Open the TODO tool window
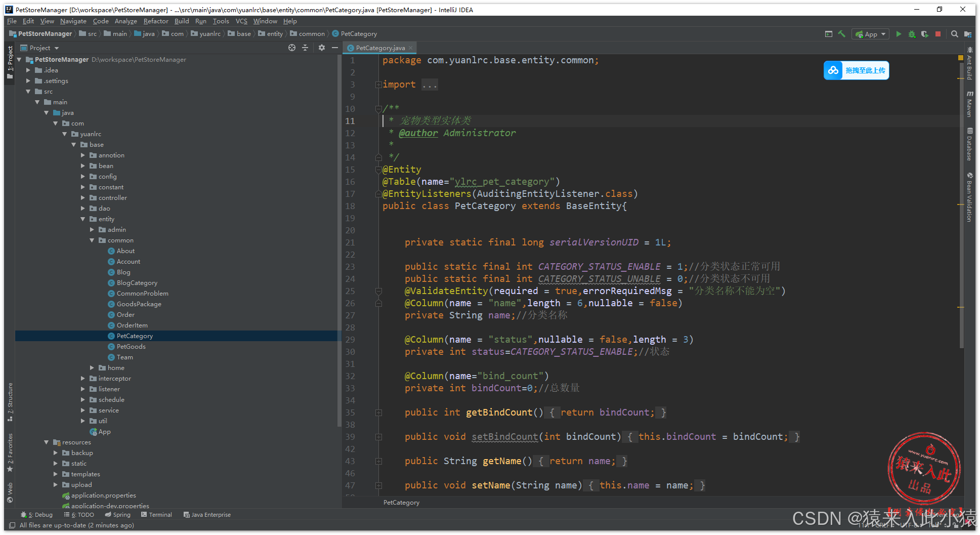980x535 pixels. coord(79,515)
